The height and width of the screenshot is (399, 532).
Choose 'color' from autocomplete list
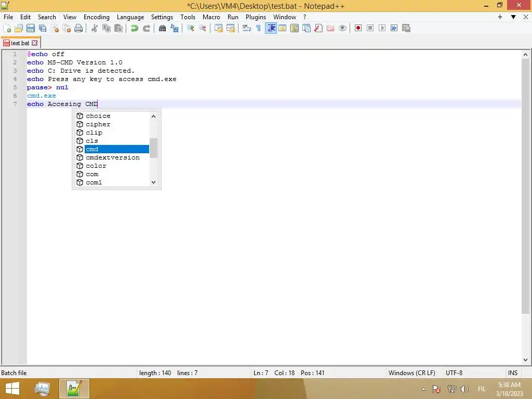tap(112, 166)
